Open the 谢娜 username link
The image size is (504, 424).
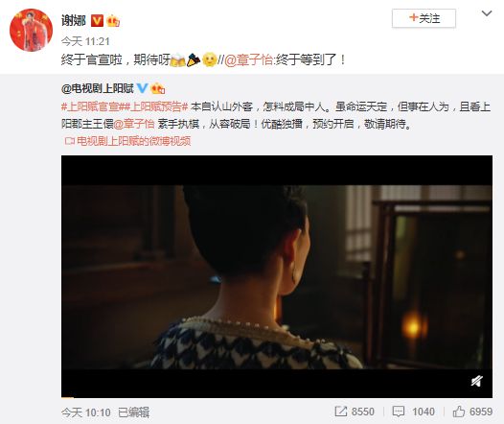point(74,21)
